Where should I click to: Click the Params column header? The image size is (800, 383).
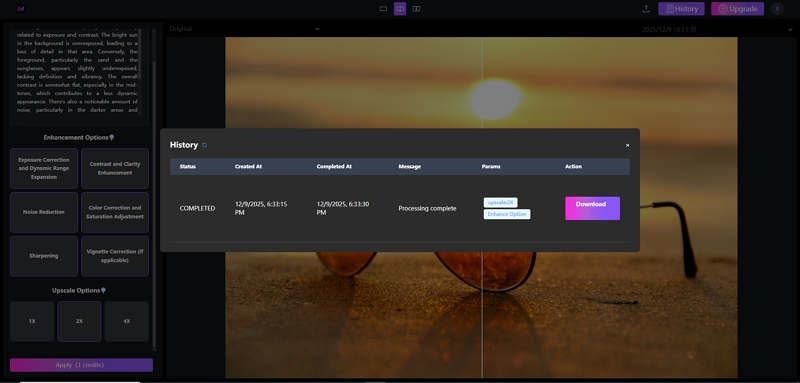point(491,167)
